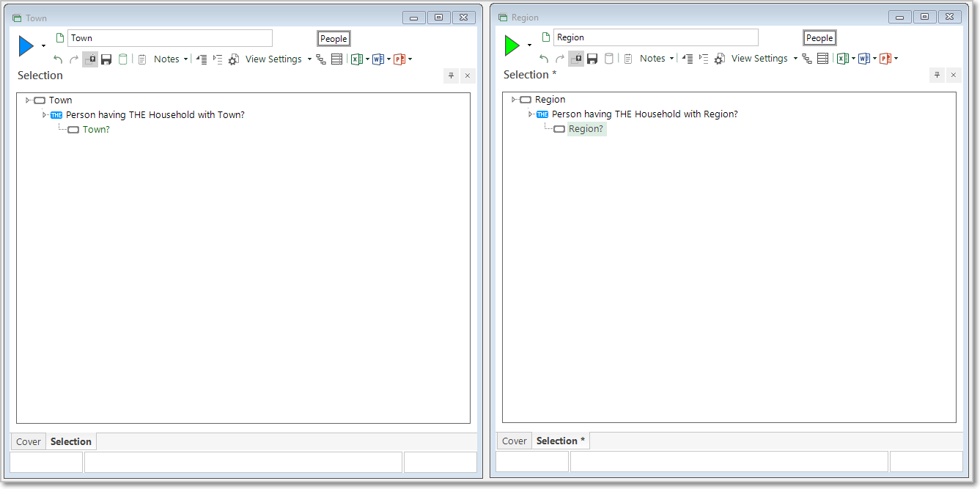Open Word export dropdown arrow in Region window
Viewport: 980px width, 489px height.
874,59
